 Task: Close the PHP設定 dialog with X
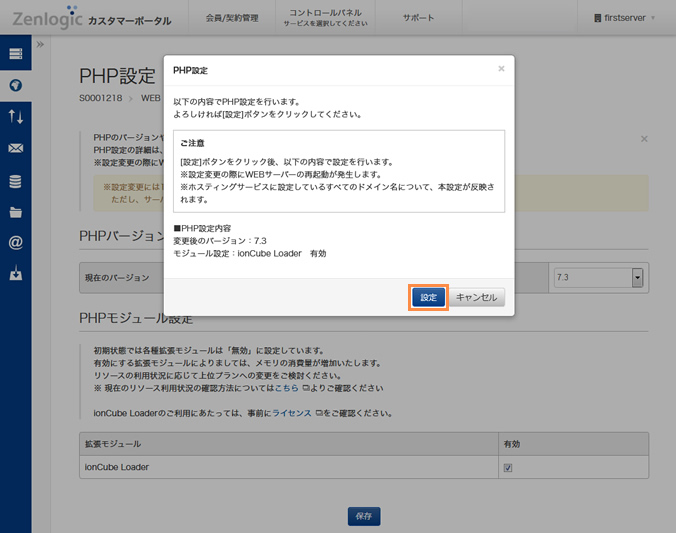pyautogui.click(x=501, y=69)
